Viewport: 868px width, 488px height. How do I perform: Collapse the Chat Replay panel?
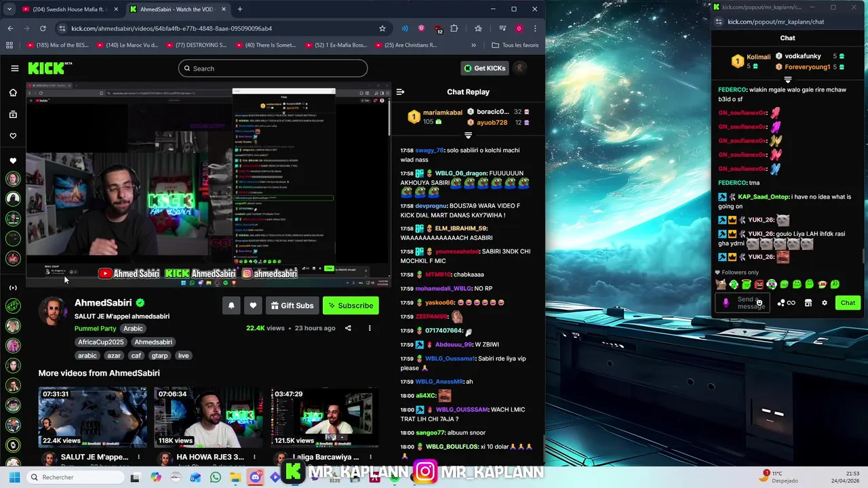coord(400,91)
